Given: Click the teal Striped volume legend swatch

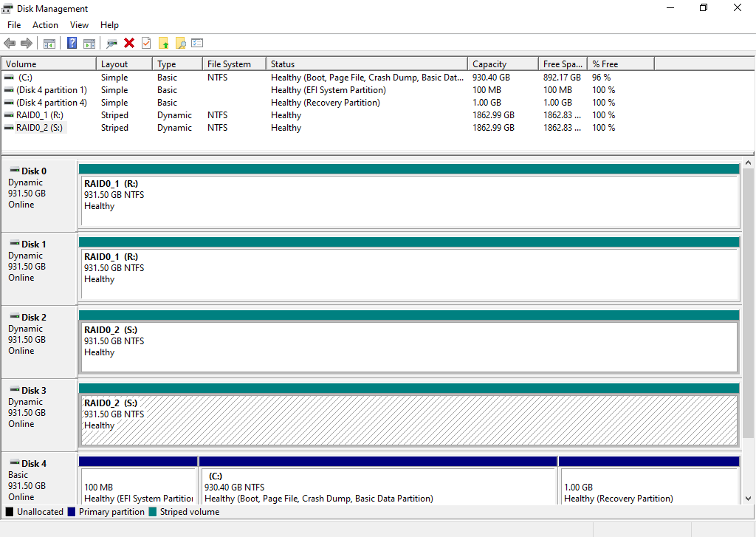Looking at the screenshot, I should tap(153, 512).
